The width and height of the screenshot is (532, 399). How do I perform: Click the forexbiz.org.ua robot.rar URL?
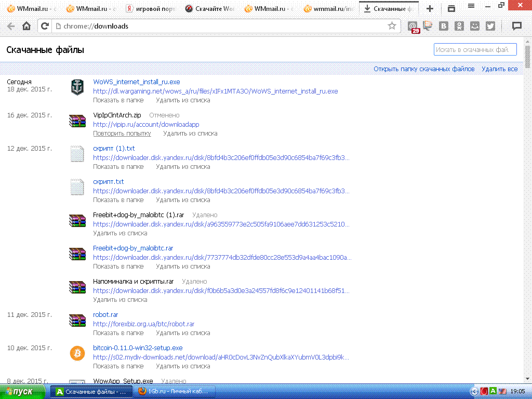click(x=143, y=324)
